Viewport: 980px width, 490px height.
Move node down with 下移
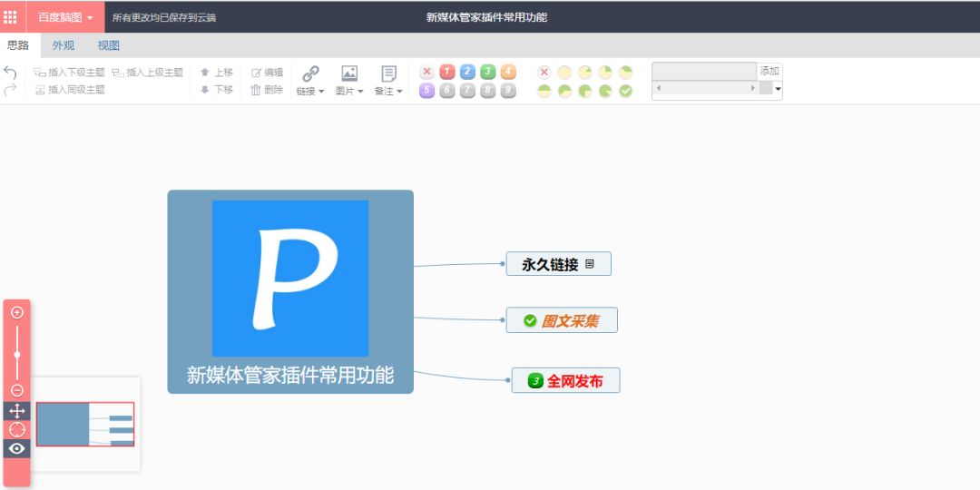(x=216, y=90)
